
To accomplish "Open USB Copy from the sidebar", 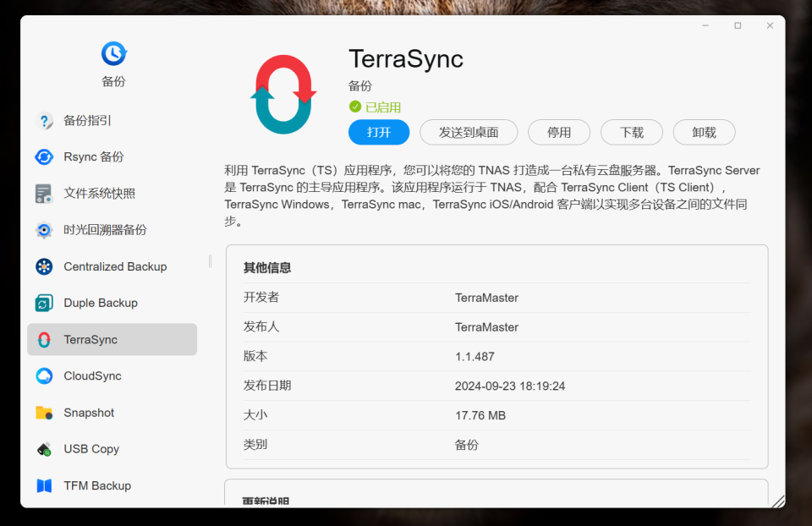I will point(112,449).
